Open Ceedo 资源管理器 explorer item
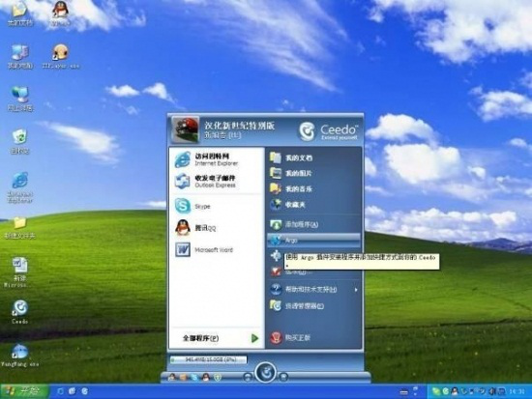This screenshot has width=532, height=399. click(313, 306)
